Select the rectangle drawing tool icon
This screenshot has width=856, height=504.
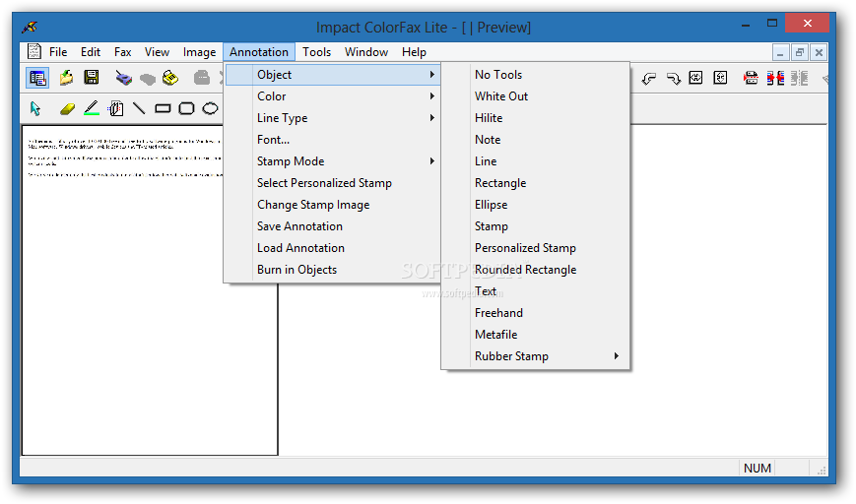[x=163, y=108]
